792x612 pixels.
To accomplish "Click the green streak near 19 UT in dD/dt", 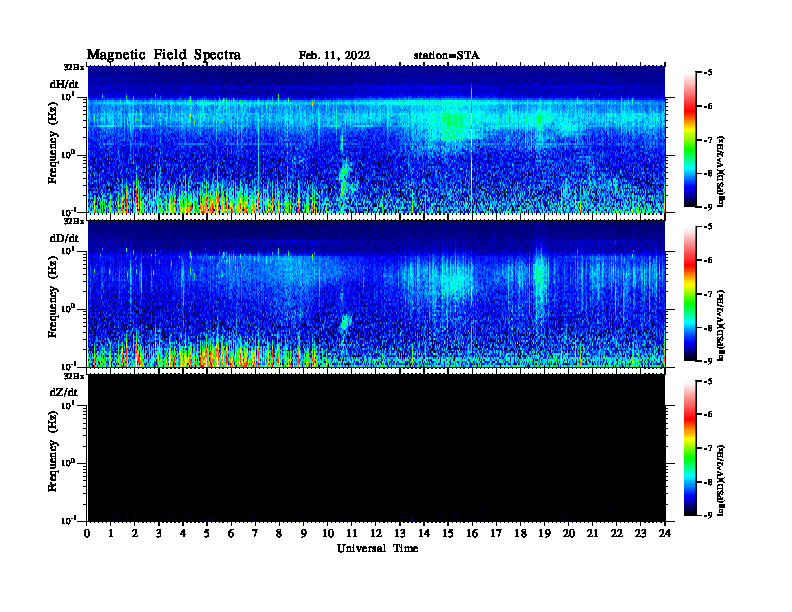I will click(539, 278).
